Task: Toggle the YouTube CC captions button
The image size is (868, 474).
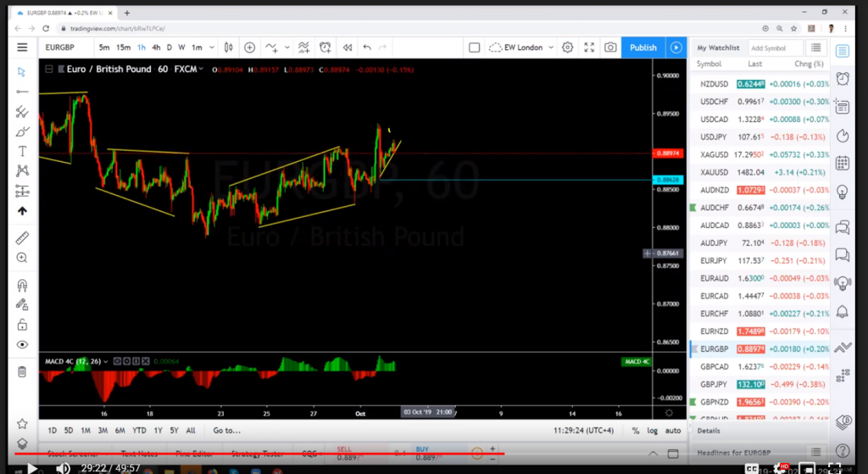Action: (x=752, y=468)
